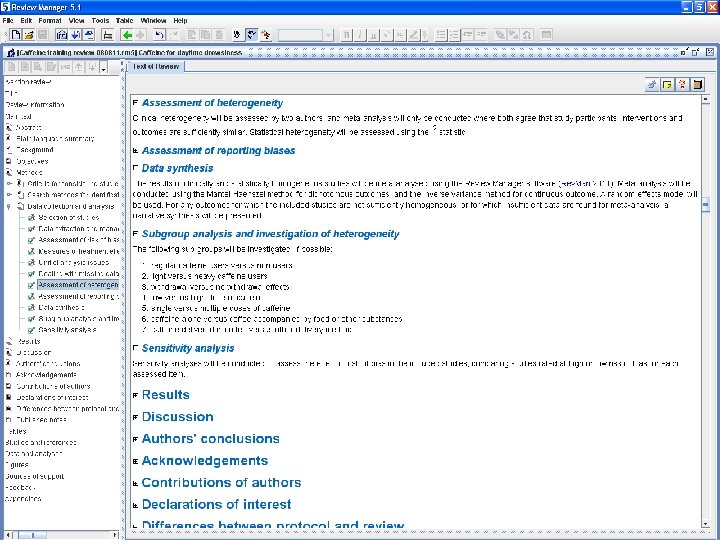Click the Paste clipboard icon
This screenshot has height=540, width=720.
pyautogui.click(x=219, y=35)
